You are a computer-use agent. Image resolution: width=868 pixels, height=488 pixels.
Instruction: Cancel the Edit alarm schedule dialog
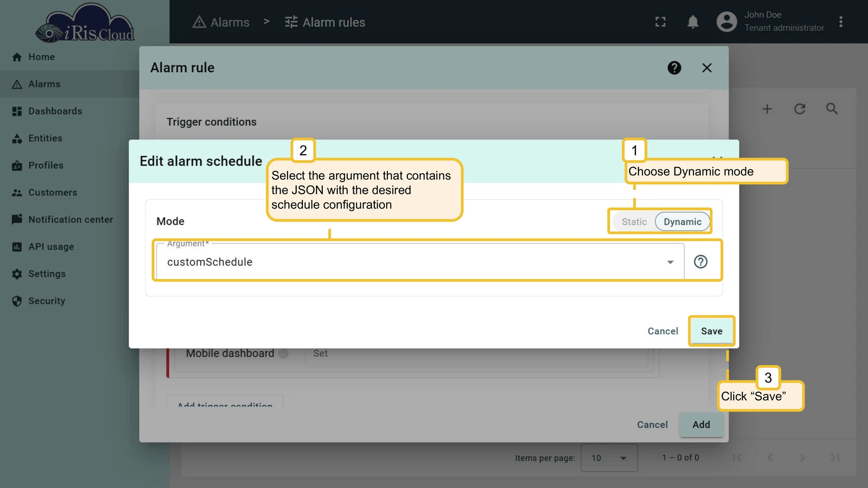tap(663, 331)
